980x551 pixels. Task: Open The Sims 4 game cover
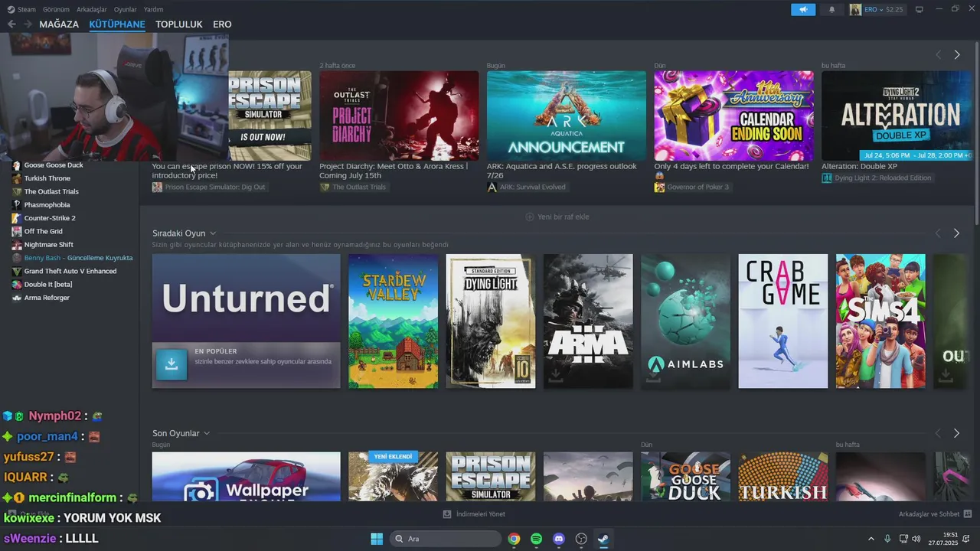tap(880, 321)
